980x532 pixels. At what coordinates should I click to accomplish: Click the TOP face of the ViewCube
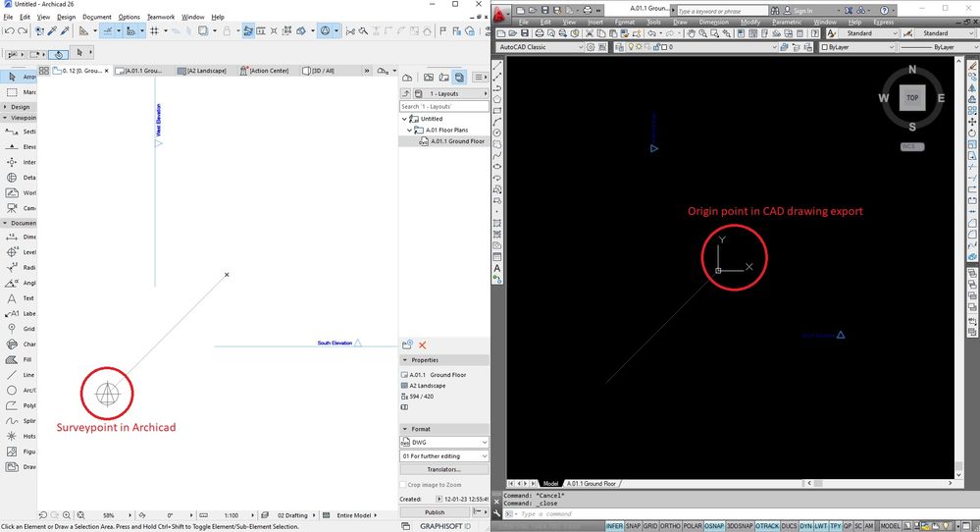(x=912, y=98)
